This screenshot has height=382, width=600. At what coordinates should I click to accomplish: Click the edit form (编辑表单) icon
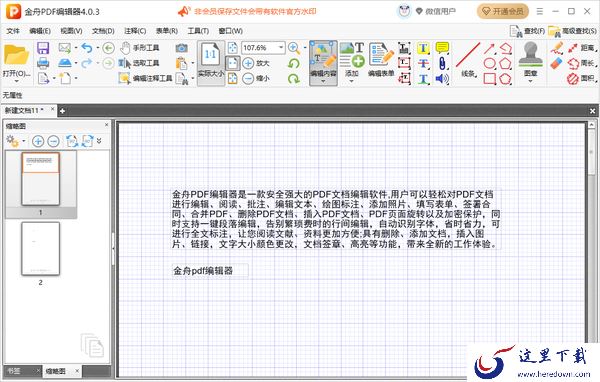(381, 60)
